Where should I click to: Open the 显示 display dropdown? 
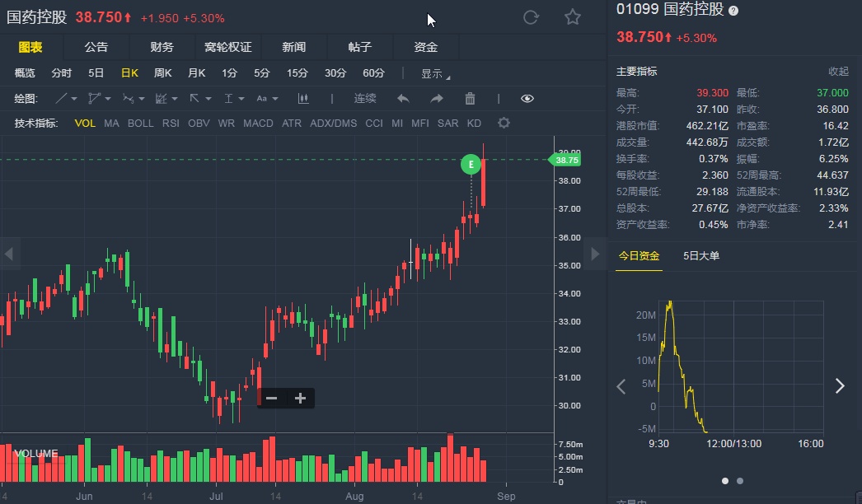tap(435, 73)
